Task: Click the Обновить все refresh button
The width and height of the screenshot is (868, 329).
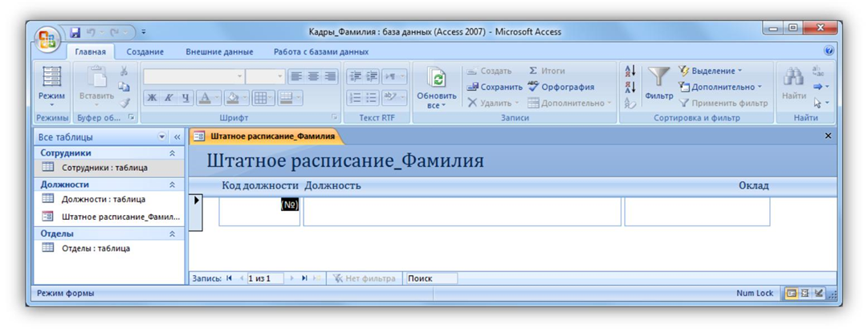Action: click(437, 87)
